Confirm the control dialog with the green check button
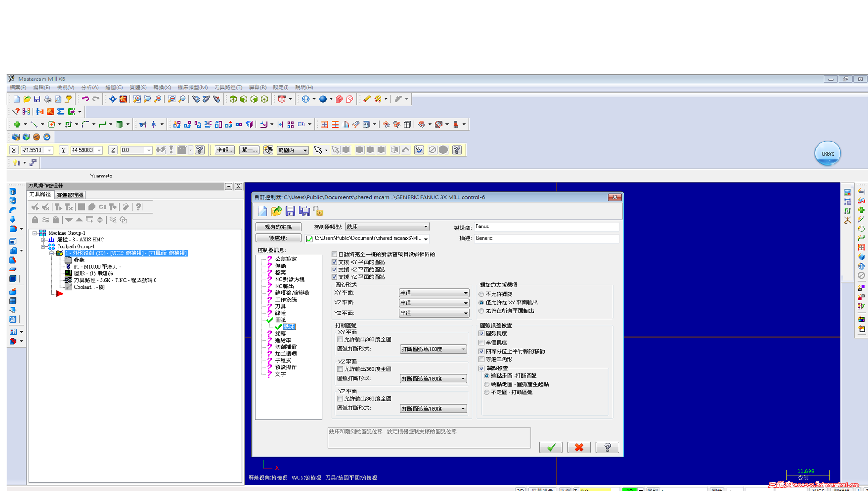The width and height of the screenshot is (868, 491). (x=551, y=447)
